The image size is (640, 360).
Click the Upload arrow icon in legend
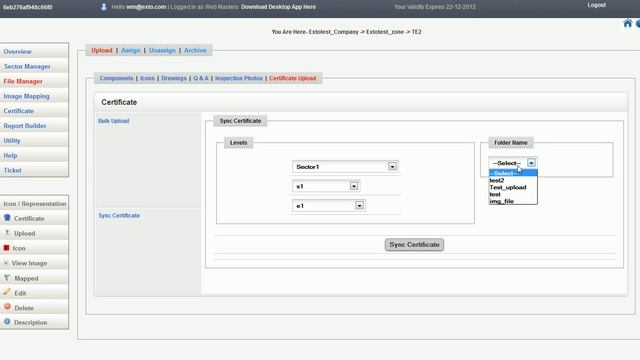coord(7,233)
